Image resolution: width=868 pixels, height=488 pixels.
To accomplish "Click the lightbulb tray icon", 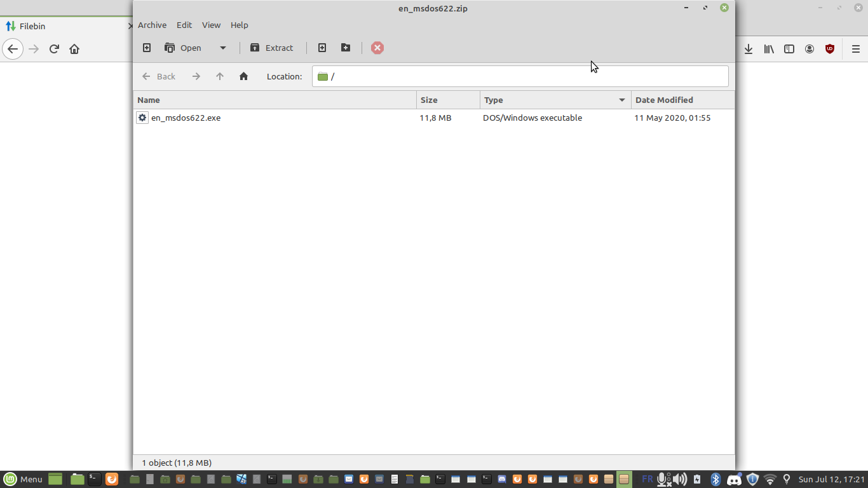I will (787, 479).
